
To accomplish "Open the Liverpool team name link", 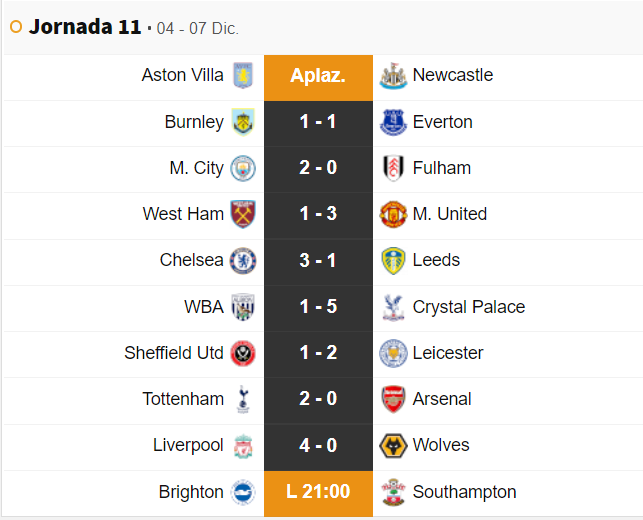I will 188,445.
